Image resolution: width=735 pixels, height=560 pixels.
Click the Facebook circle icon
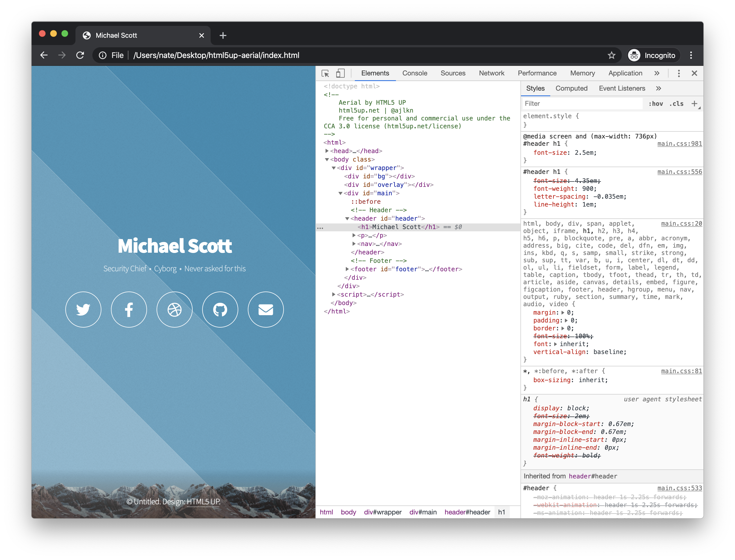(x=129, y=310)
